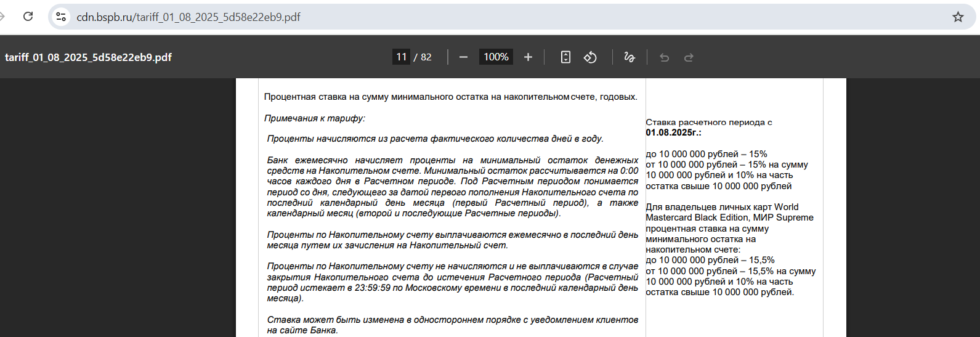
Task: Edit the current page number field
Action: click(401, 57)
